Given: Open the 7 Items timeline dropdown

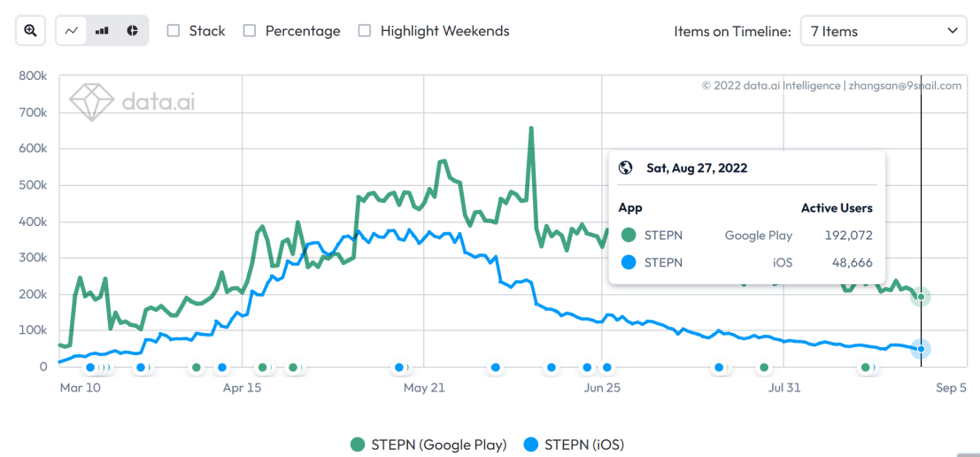Looking at the screenshot, I should point(883,31).
